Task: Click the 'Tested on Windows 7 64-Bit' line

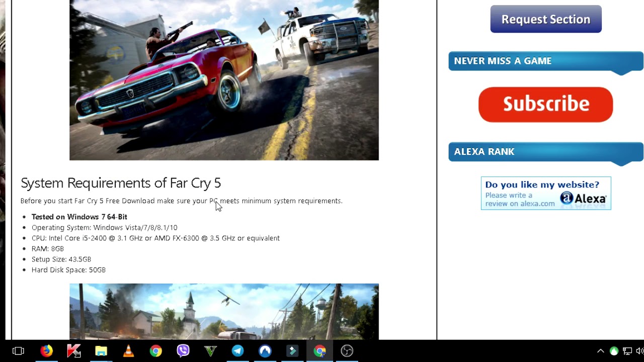Action: point(79,217)
